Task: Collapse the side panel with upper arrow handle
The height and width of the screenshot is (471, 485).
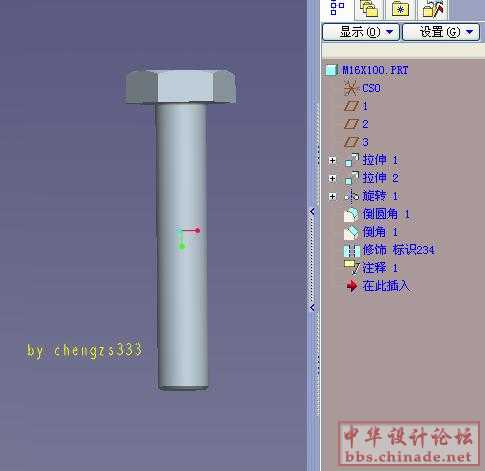Action: 312,211
